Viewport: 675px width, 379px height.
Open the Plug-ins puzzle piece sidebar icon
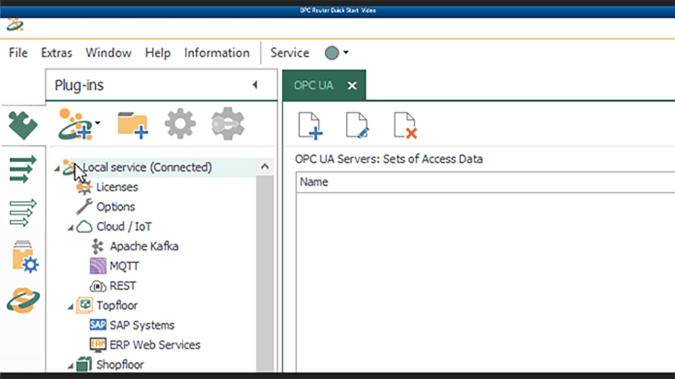click(23, 125)
